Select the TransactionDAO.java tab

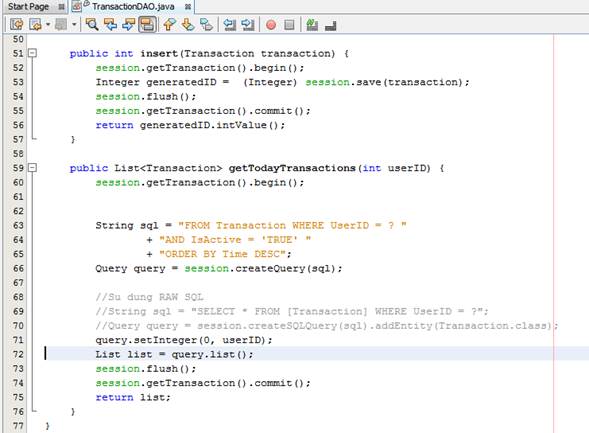[133, 6]
